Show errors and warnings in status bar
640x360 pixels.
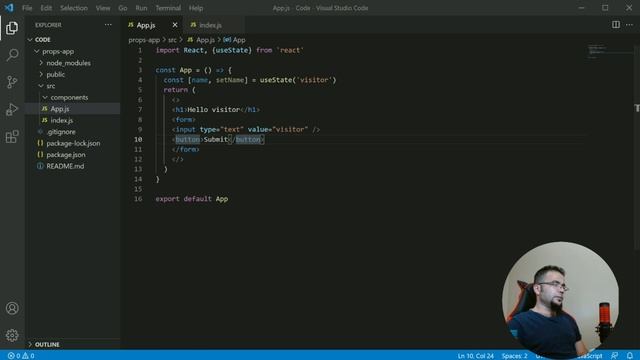coord(21,356)
